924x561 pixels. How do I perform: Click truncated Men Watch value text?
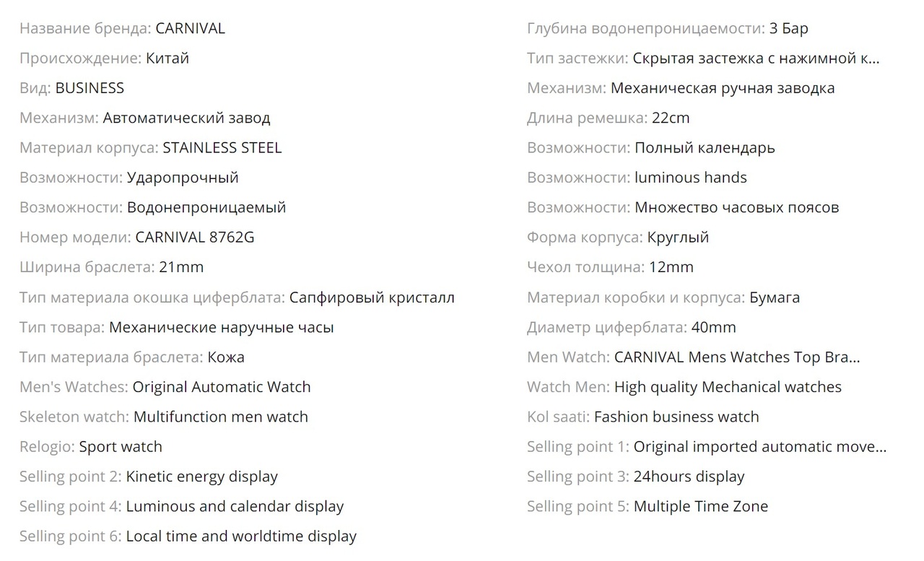pos(737,357)
